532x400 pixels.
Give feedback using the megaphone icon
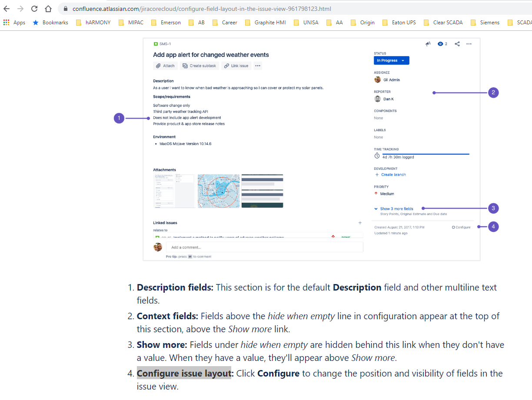point(428,44)
